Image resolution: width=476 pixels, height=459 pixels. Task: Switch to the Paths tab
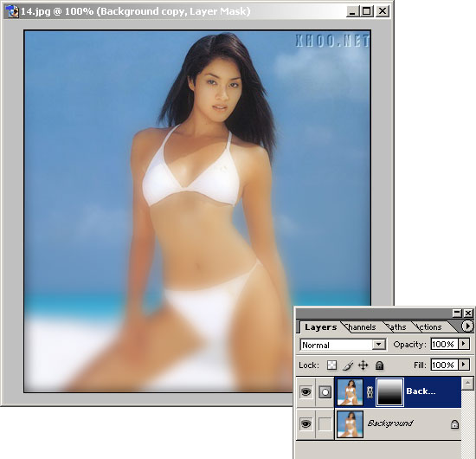pos(396,327)
